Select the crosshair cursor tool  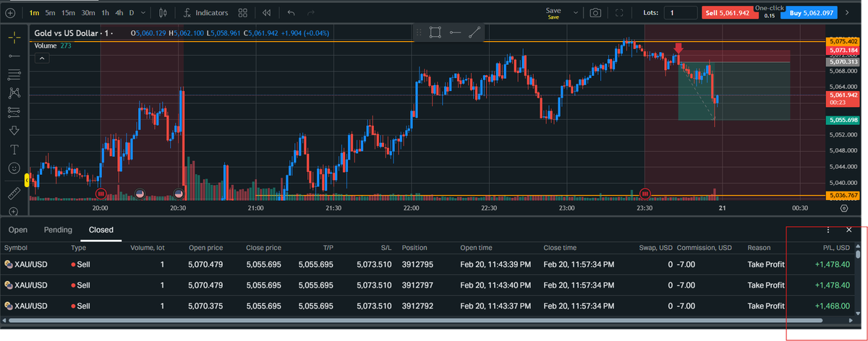tap(14, 36)
